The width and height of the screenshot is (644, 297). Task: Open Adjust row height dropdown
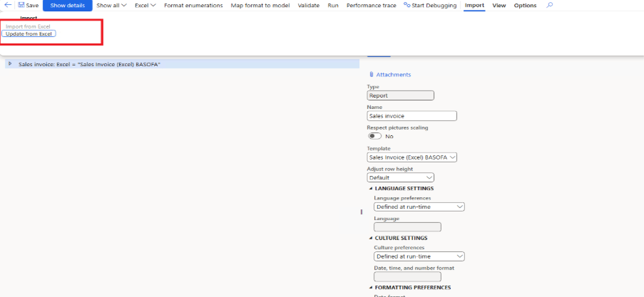click(x=400, y=177)
